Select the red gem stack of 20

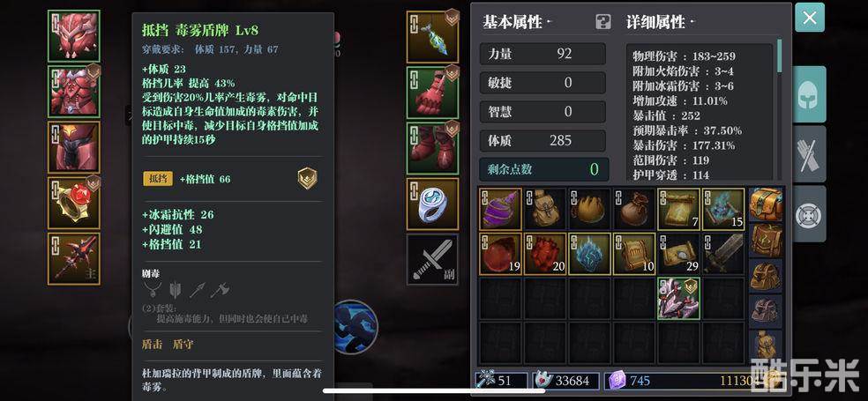pyautogui.click(x=545, y=254)
